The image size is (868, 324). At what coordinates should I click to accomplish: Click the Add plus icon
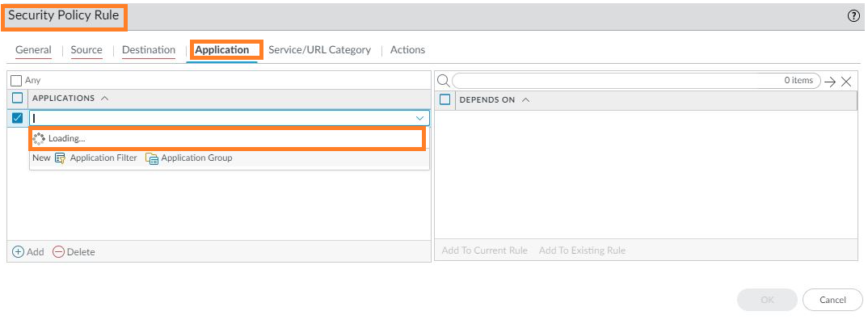[19, 252]
